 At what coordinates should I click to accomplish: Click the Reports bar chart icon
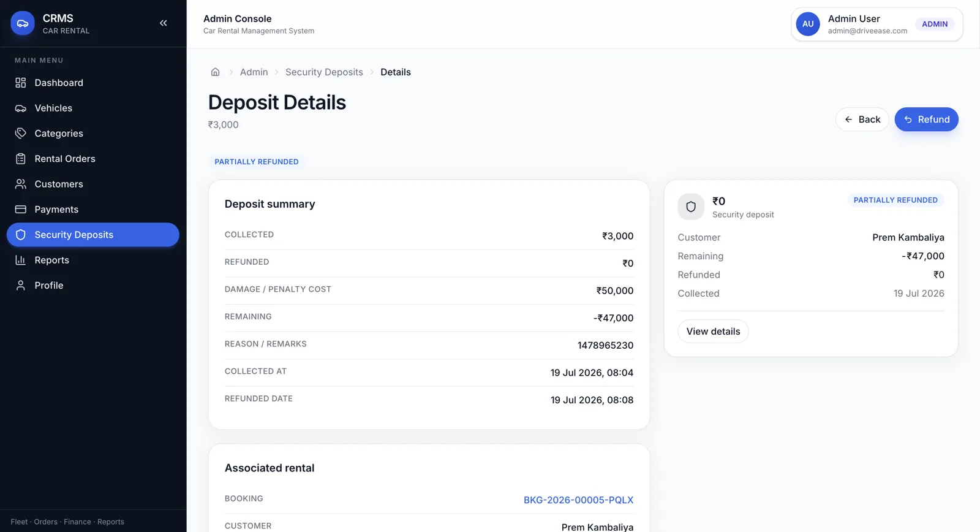pyautogui.click(x=21, y=260)
